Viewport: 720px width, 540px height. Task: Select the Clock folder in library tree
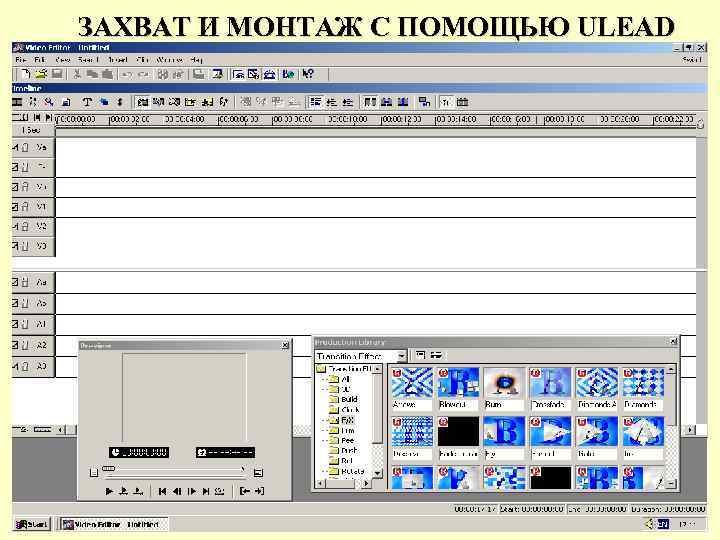click(x=345, y=410)
